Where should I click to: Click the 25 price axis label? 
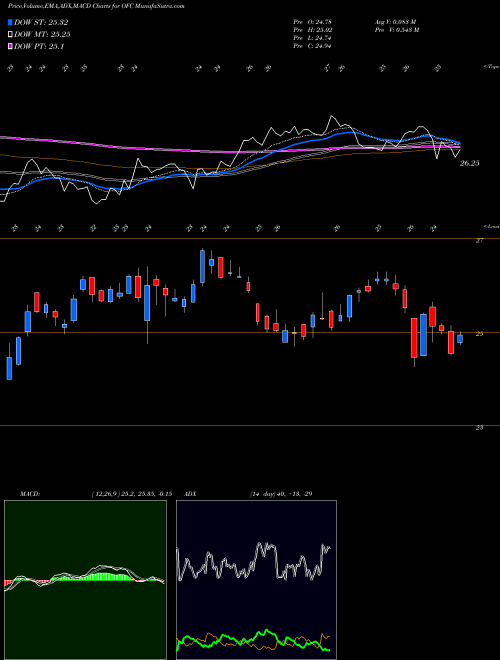[479, 334]
